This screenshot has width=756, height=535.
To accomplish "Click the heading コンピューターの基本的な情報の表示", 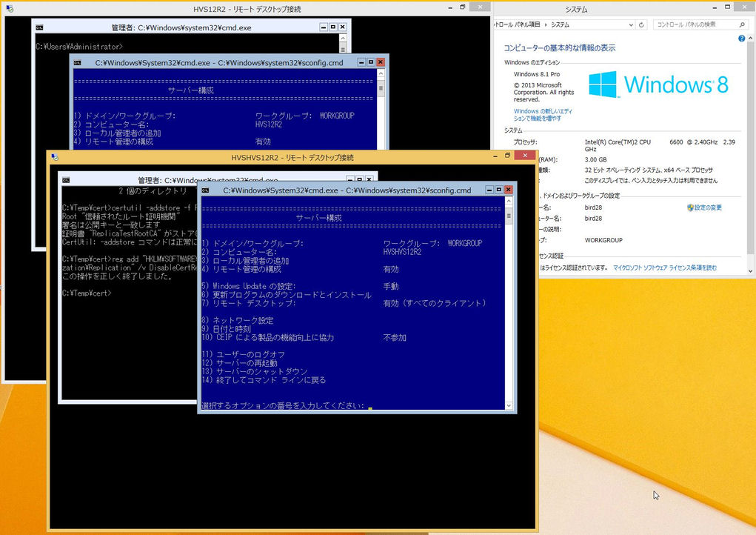I will click(x=559, y=47).
